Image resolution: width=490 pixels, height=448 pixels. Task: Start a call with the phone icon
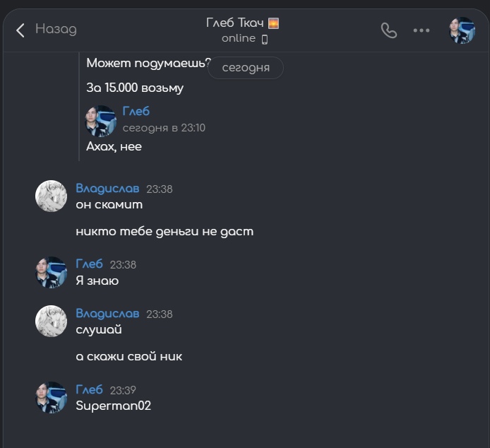click(388, 30)
